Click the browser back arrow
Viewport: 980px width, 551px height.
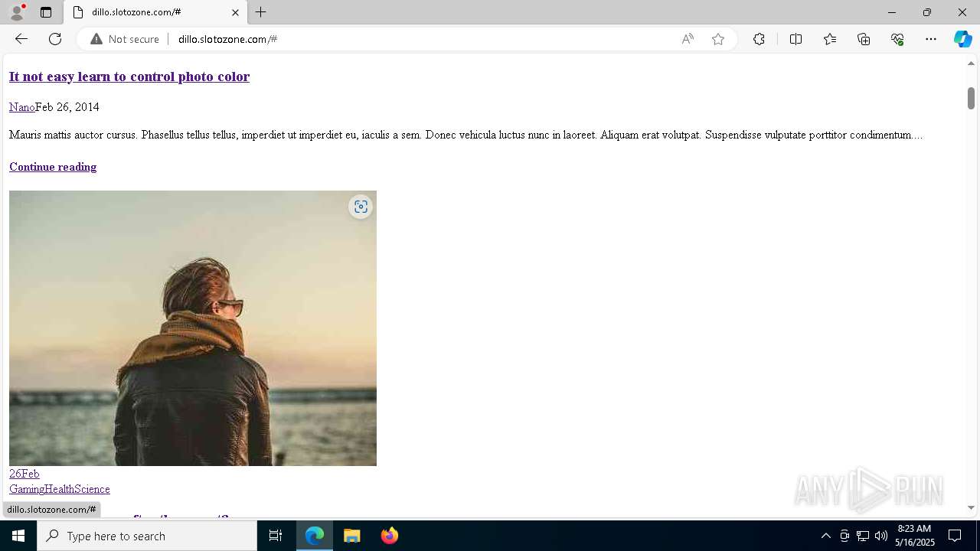pos(21,39)
